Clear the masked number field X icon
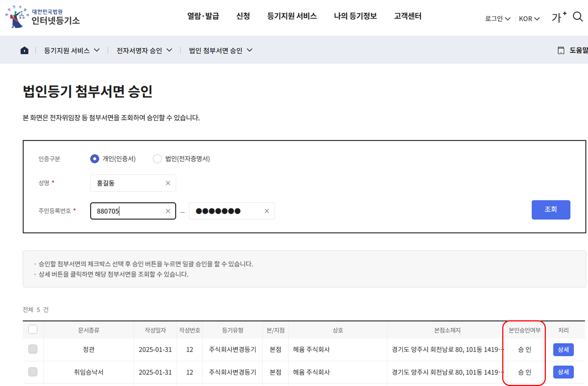 (x=267, y=211)
